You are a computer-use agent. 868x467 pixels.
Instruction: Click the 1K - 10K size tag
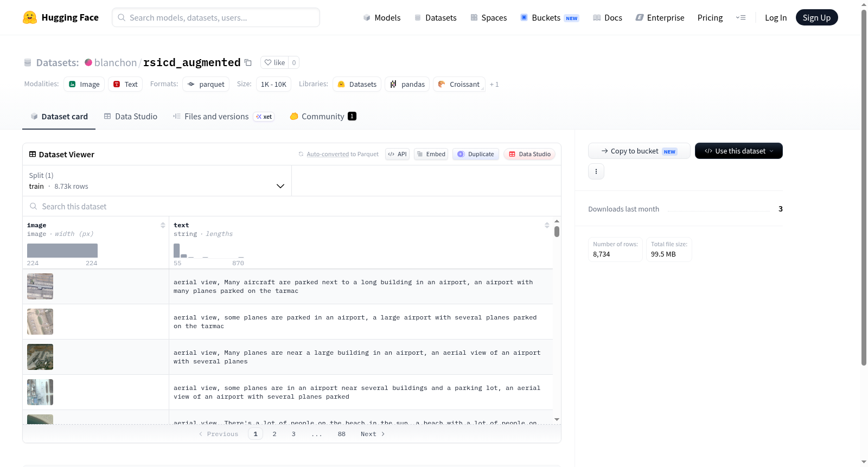(273, 84)
